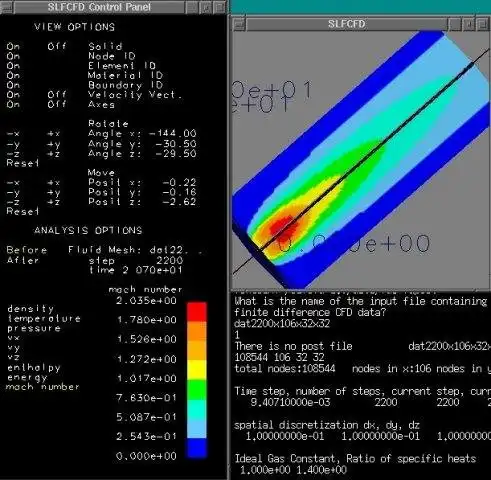This screenshot has height=480, width=491.
Task: Turn Off the Axes display
Action: click(57, 104)
